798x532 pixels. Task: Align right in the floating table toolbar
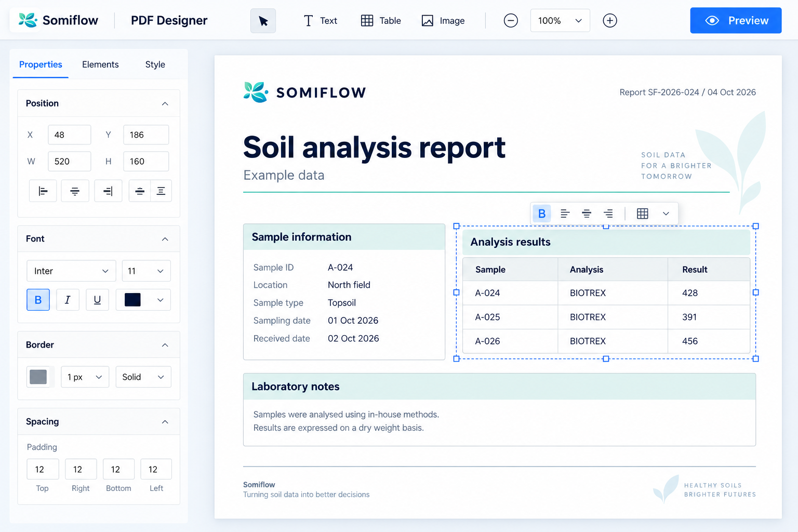[608, 214]
